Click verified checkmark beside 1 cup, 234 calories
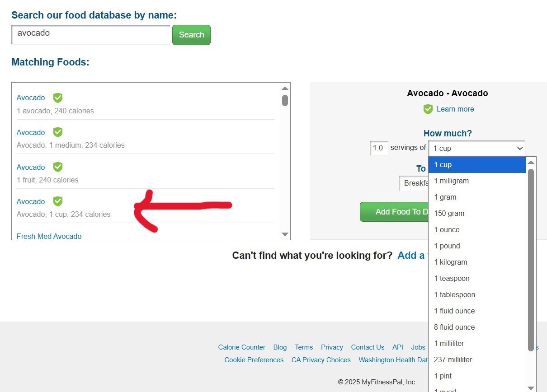The height and width of the screenshot is (392, 547). pyautogui.click(x=58, y=201)
